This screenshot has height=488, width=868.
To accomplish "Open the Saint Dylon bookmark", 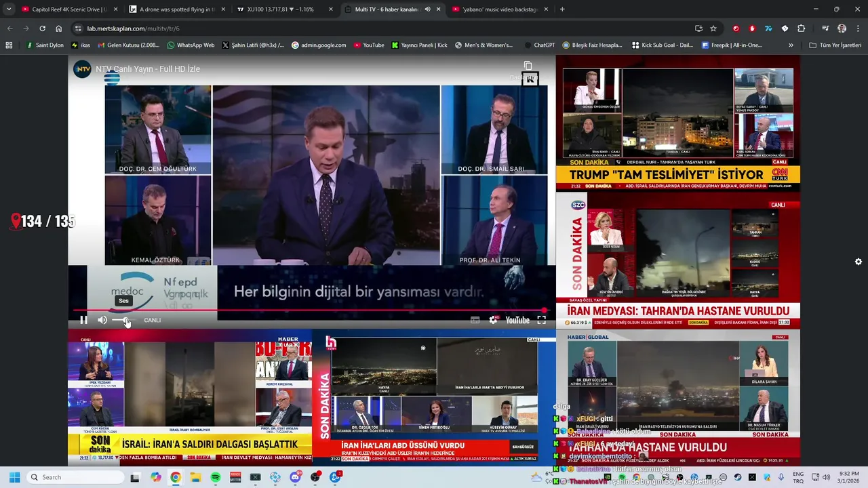I will (45, 45).
